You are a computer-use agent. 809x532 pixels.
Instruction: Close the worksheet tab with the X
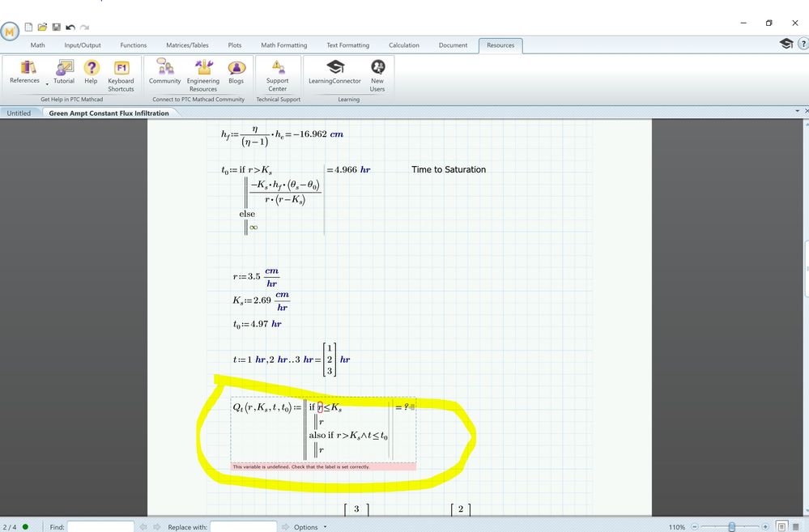click(x=807, y=111)
